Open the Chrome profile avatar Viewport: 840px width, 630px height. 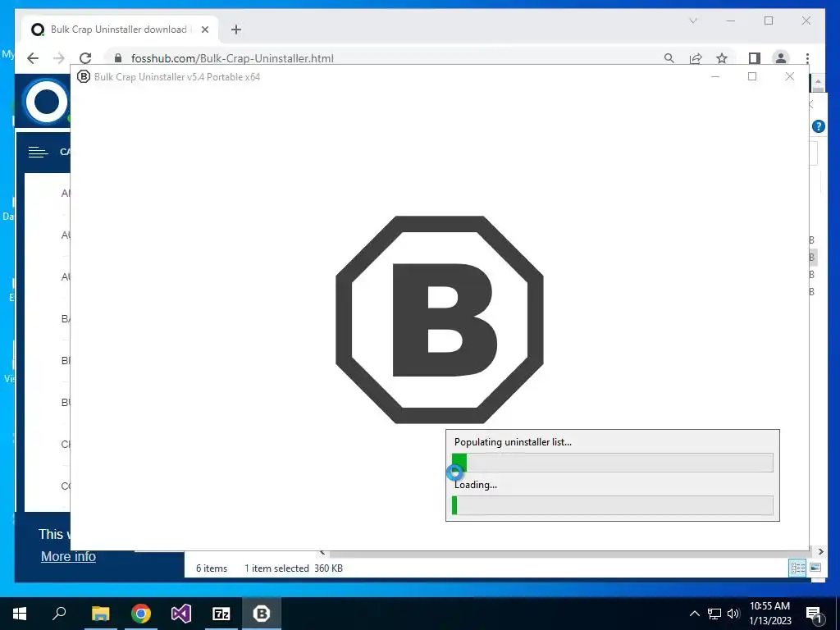781,58
